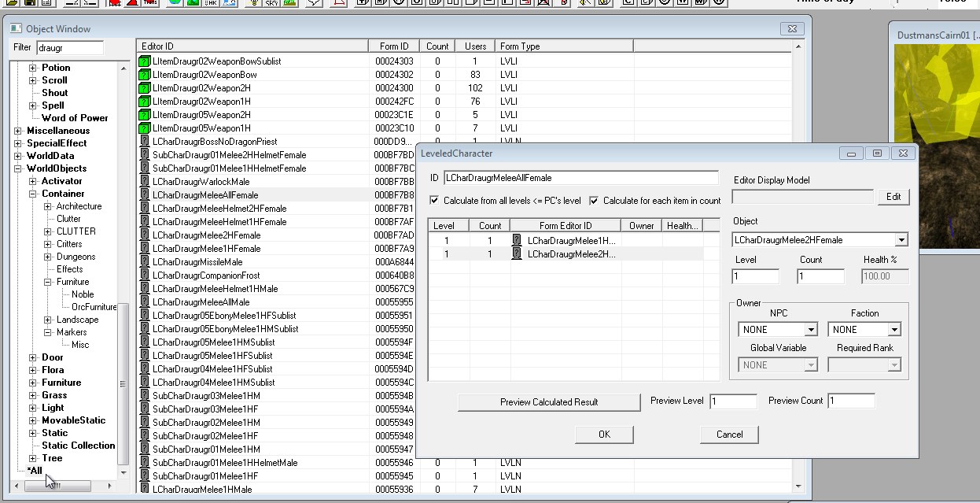Collapse the Container tree node

[33, 194]
